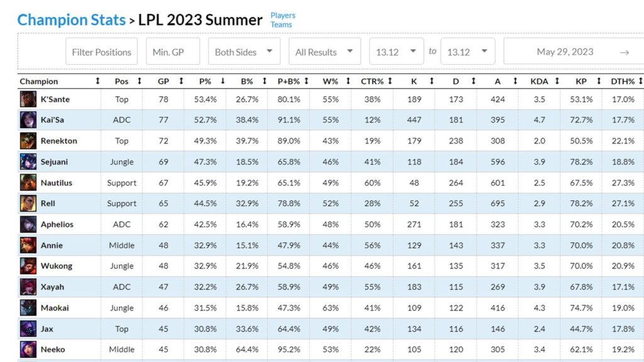Open the Both Sides dropdown
The width and height of the screenshot is (644, 362).
coord(245,52)
